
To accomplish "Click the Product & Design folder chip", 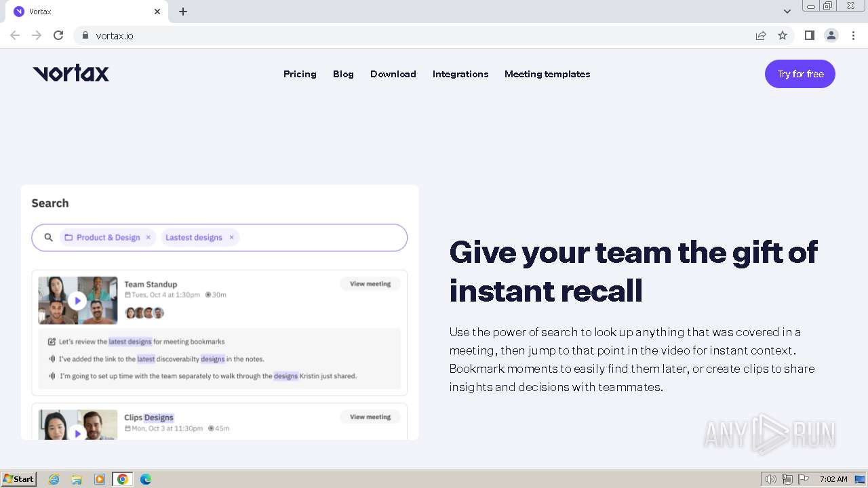I will coord(108,237).
